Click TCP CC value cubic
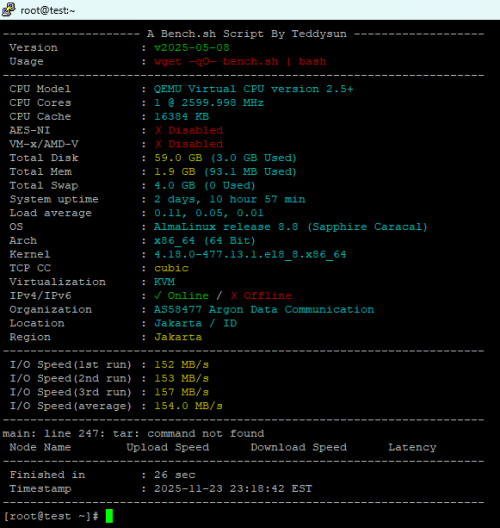This screenshot has width=500, height=528. [171, 268]
